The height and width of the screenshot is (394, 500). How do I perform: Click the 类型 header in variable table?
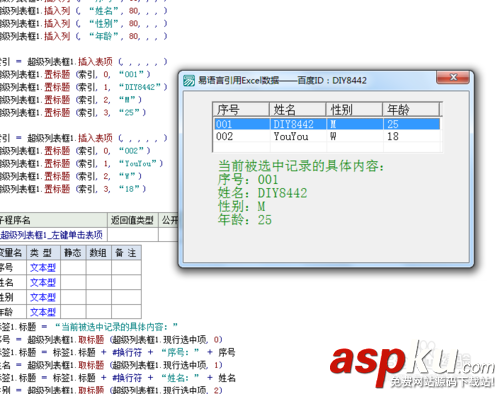[x=43, y=253]
